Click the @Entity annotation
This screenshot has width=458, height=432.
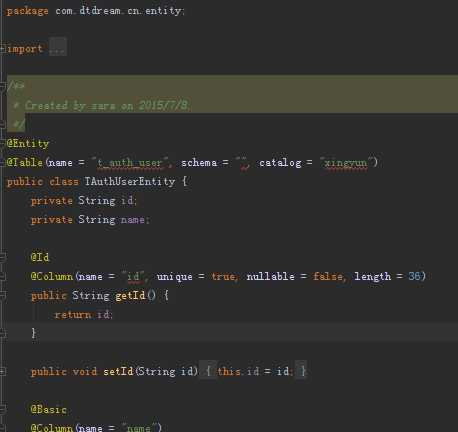pyautogui.click(x=28, y=144)
